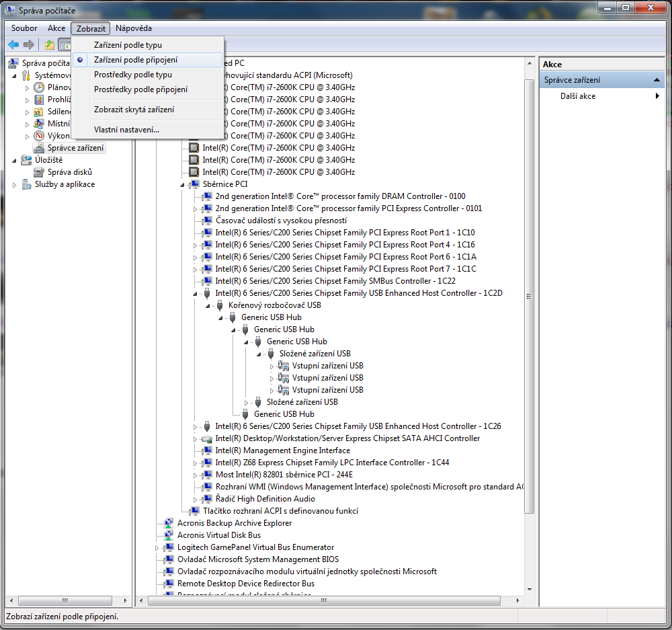Viewport: 672px width, 630px height.
Task: Click the device tree vertical scrollbar thumb
Action: pyautogui.click(x=530, y=297)
